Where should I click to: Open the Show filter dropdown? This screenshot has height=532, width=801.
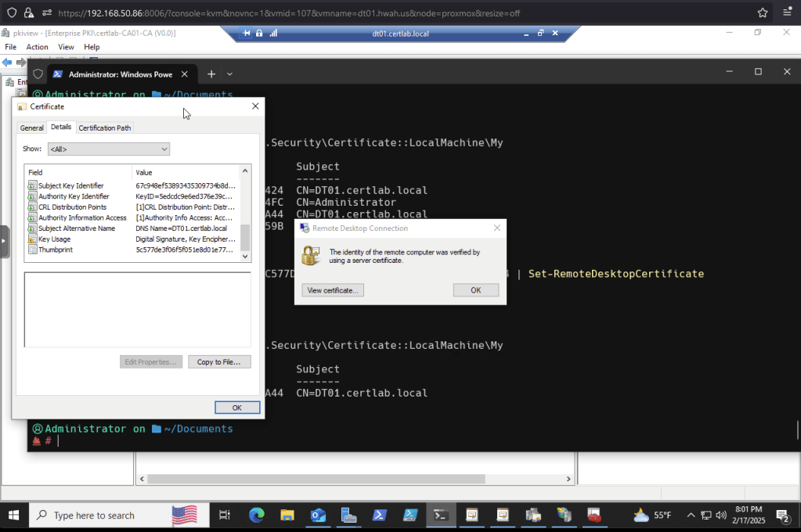click(x=108, y=149)
